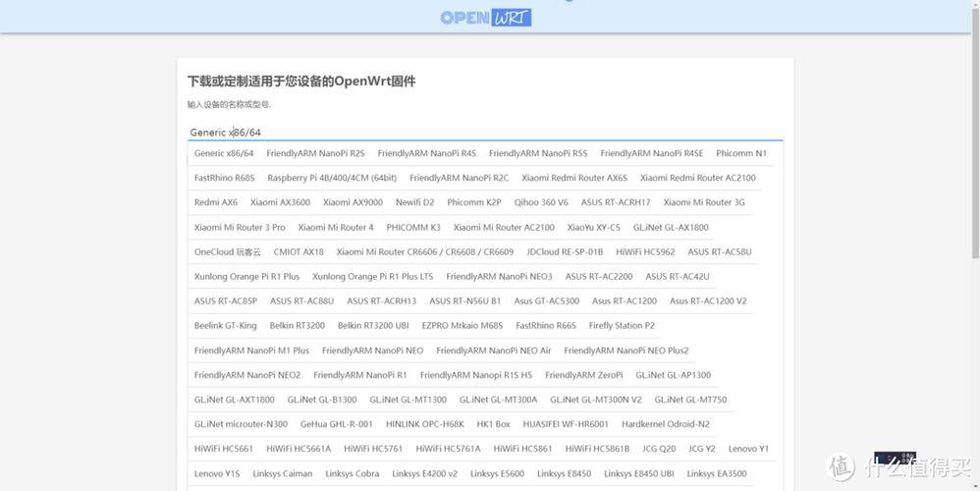This screenshot has width=980, height=491.
Task: Choose FriendlyARM NanoPi NEO Air
Action: (x=494, y=351)
